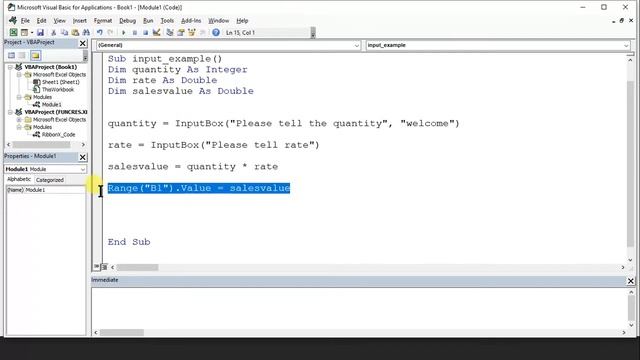
Task: Click the Project panel horizontal scrollbar thumb
Action: click(x=41, y=145)
